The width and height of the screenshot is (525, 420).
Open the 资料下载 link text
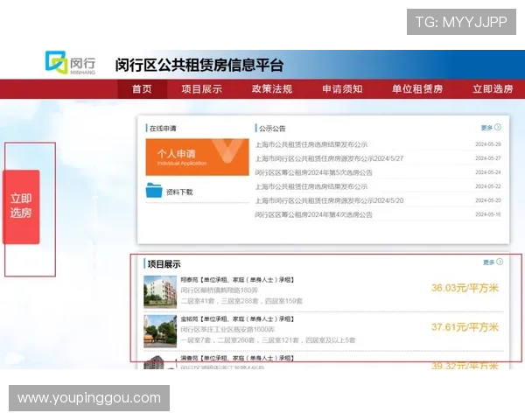(179, 192)
